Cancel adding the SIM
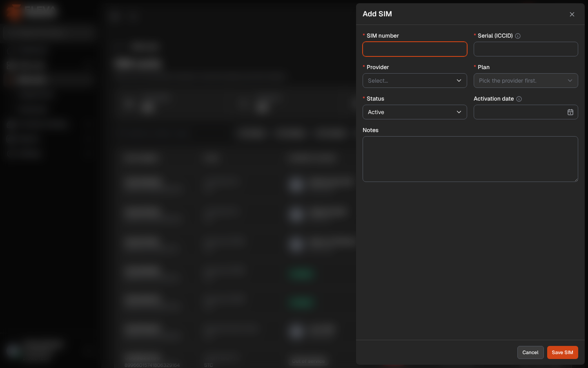 [530, 352]
